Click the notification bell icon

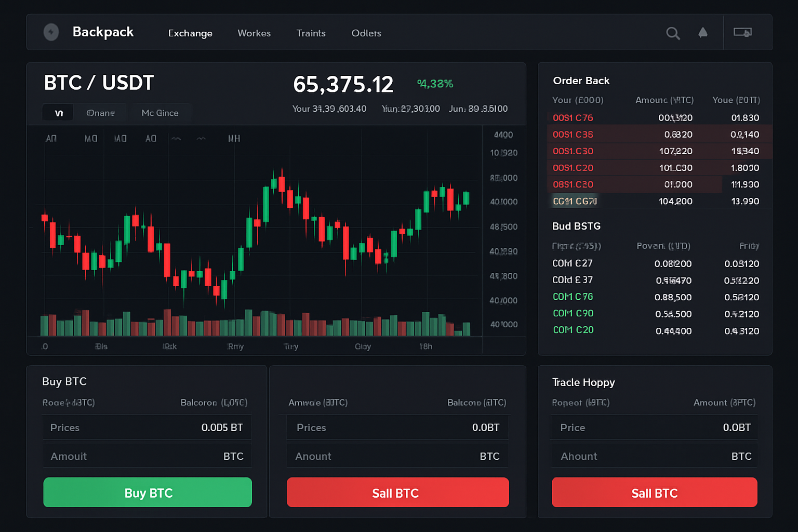click(703, 33)
